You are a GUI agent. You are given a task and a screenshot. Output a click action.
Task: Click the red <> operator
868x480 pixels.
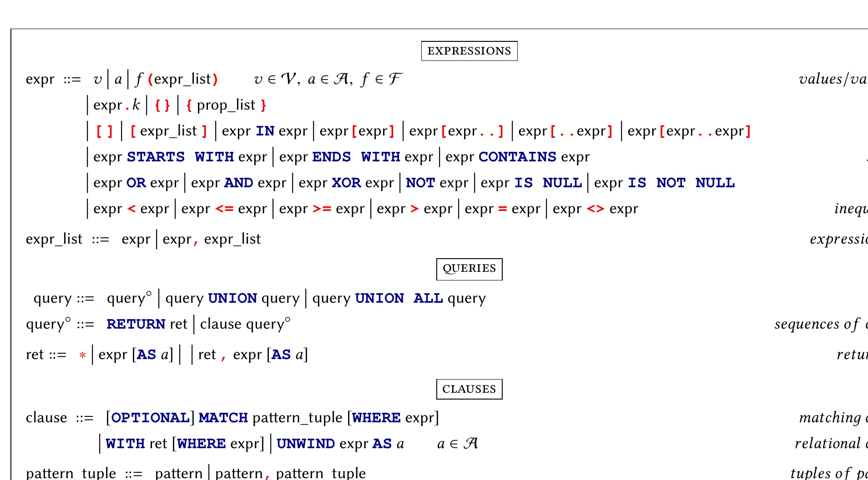point(595,209)
